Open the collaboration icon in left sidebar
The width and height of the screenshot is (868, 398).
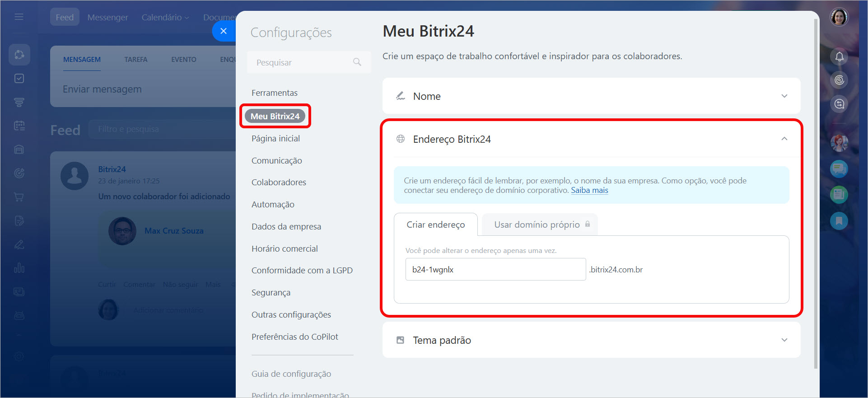[19, 55]
